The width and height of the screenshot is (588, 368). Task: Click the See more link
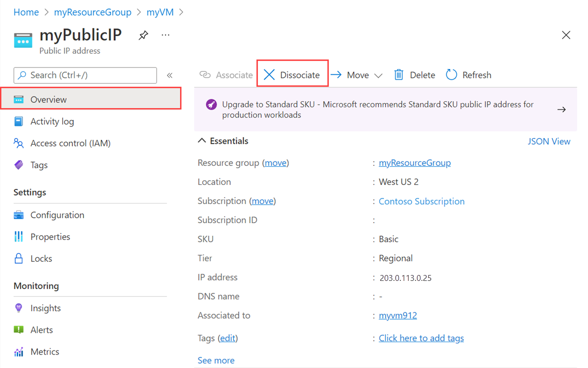point(216,360)
